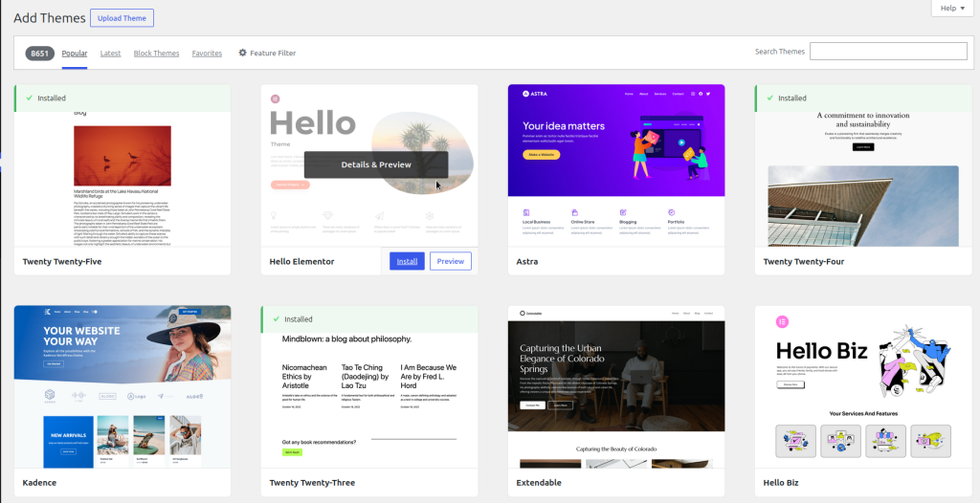This screenshot has width=980, height=503.
Task: Open the Extendable theme thumbnail
Action: coord(616,386)
